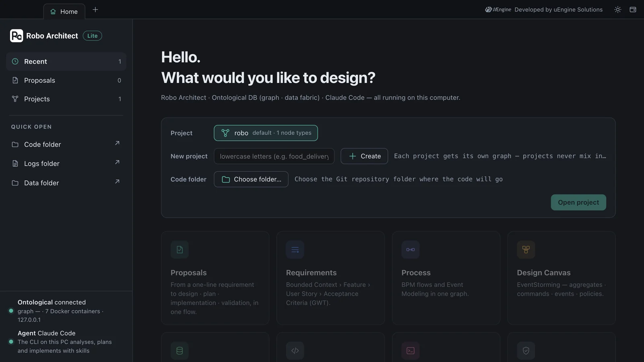Open the Proposals feature card
This screenshot has width=644, height=362.
pyautogui.click(x=215, y=278)
